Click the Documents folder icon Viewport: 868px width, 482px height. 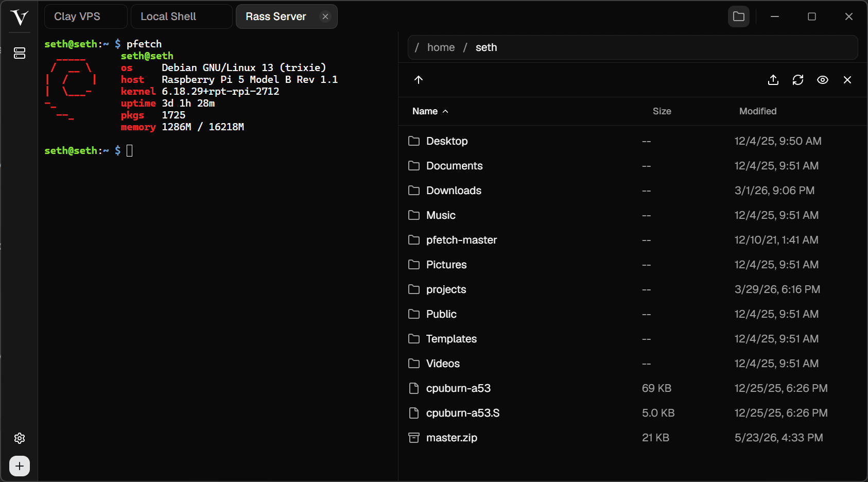click(x=414, y=166)
